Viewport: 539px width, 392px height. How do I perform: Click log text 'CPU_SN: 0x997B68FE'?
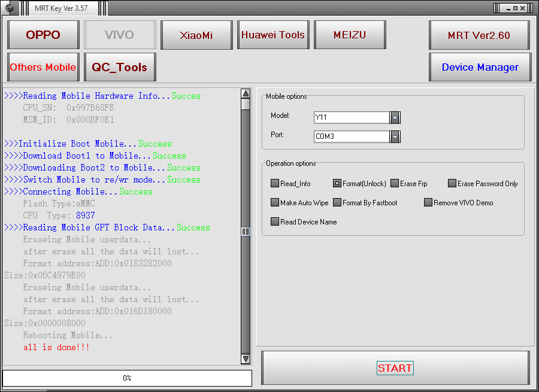[68, 108]
